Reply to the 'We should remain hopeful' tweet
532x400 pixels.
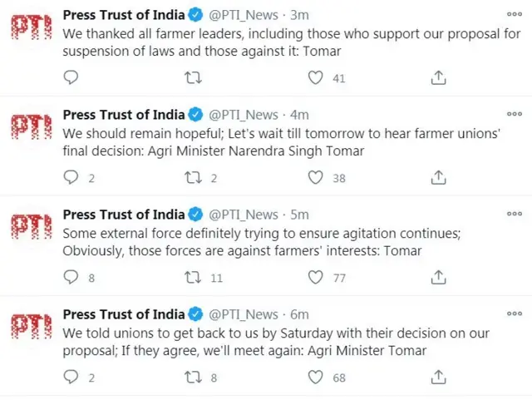pos(71,177)
